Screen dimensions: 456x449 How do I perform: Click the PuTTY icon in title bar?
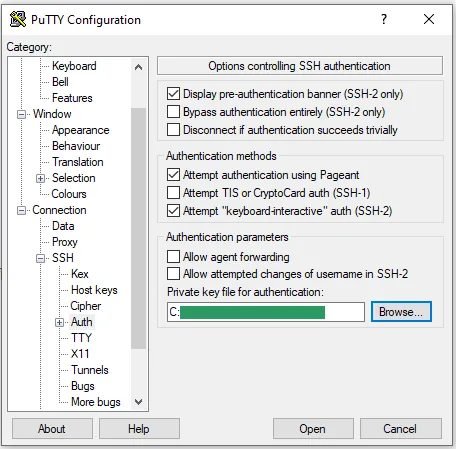coord(18,19)
